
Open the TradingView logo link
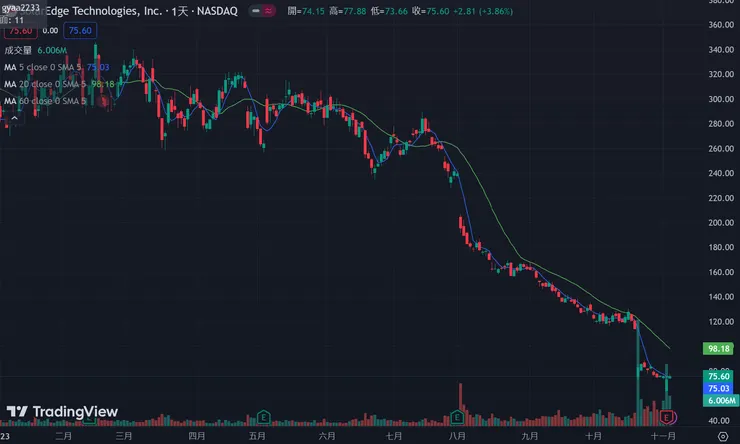click(x=62, y=411)
